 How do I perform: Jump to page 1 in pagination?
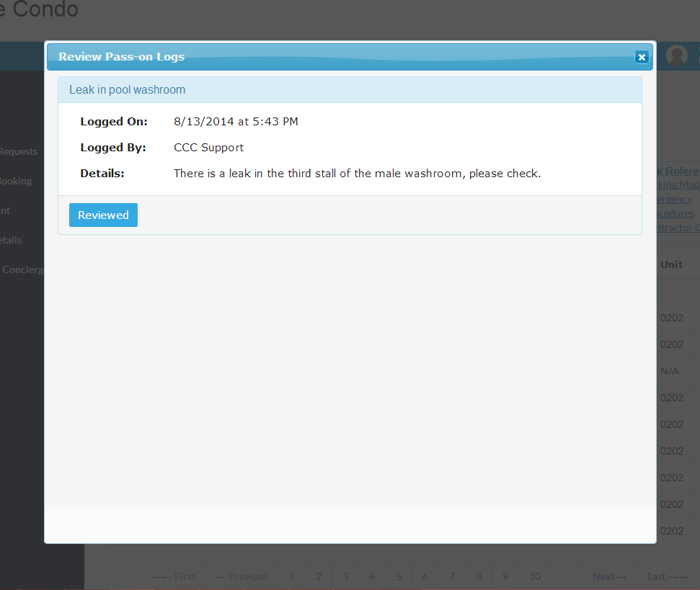292,576
